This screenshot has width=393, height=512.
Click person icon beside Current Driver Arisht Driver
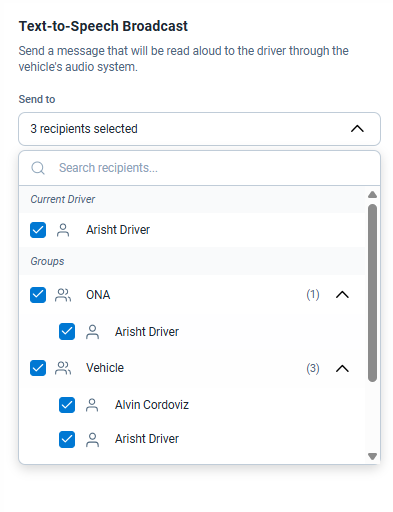pyautogui.click(x=63, y=230)
